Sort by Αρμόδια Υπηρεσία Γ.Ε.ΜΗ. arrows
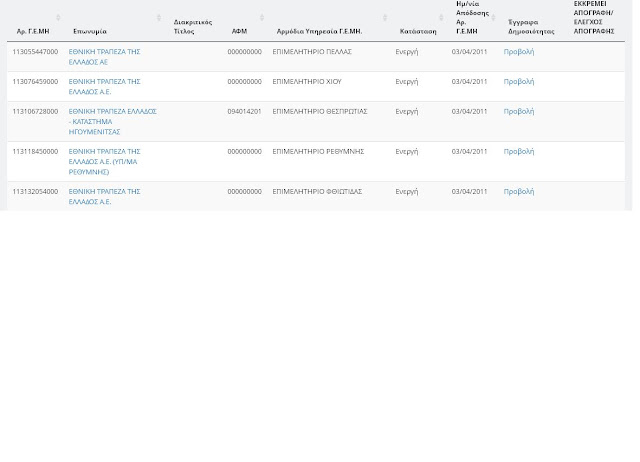Screen dimensions: 640x462 385,18
